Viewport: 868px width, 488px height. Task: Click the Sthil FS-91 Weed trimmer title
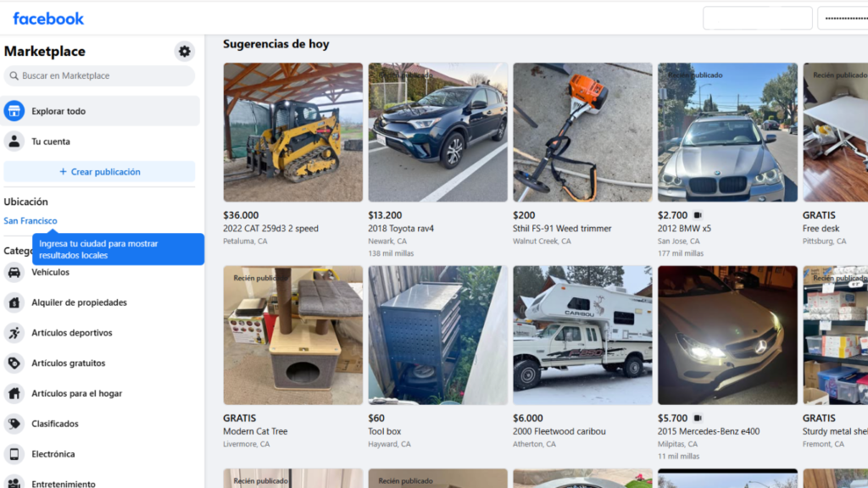(x=562, y=229)
